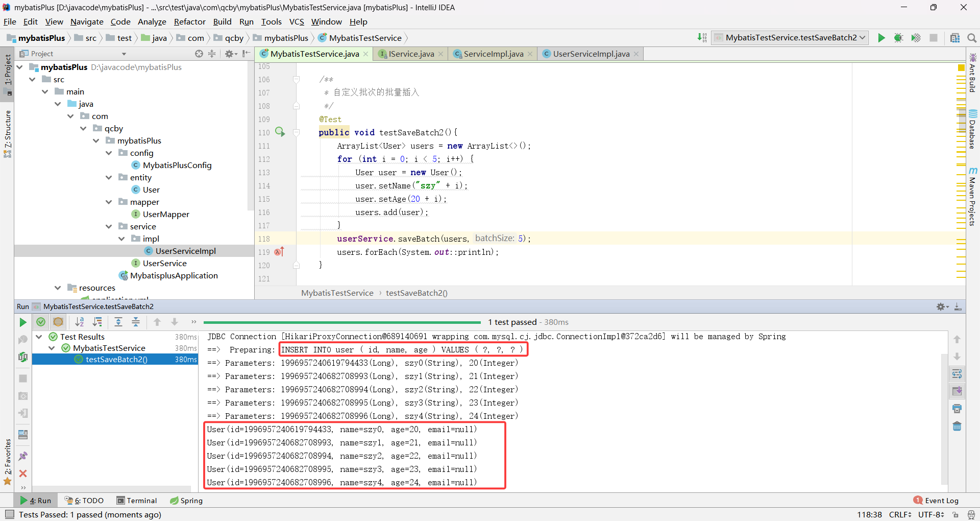The image size is (980, 521).
Task: Toggle showing passed tests
Action: (41, 322)
